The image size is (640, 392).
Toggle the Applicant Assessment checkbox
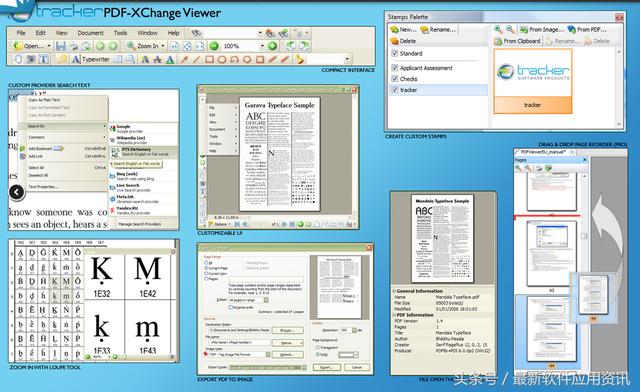click(394, 68)
